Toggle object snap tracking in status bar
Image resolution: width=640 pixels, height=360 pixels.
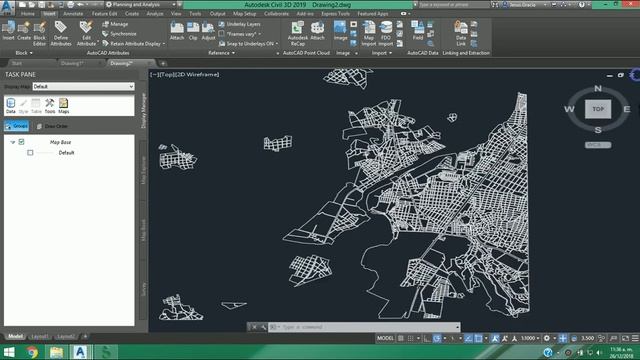[x=468, y=338]
